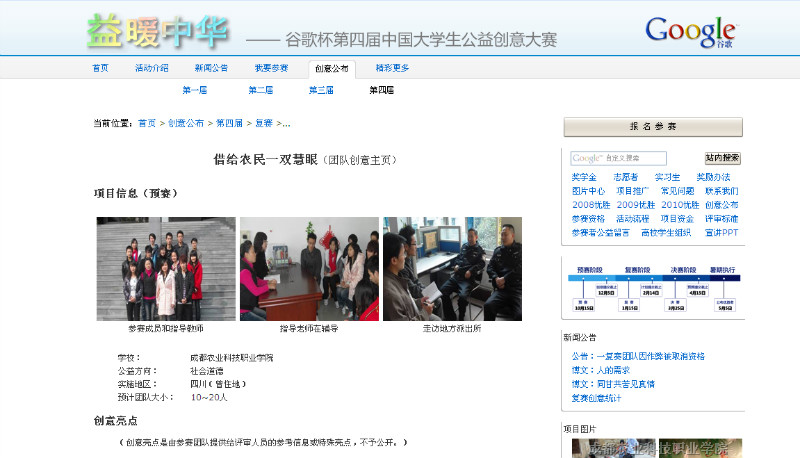Switch to 第一届 sub-tab
The image size is (800, 458).
194,90
